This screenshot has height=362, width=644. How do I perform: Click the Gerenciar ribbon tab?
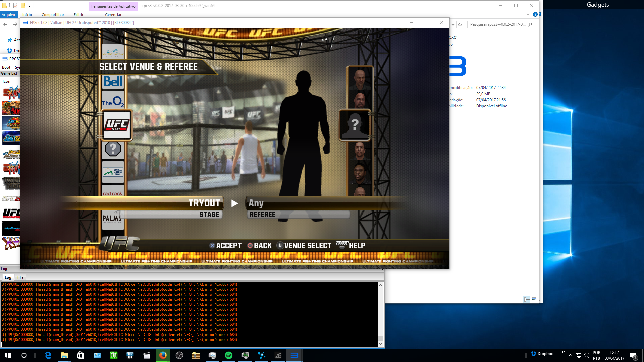pyautogui.click(x=113, y=15)
